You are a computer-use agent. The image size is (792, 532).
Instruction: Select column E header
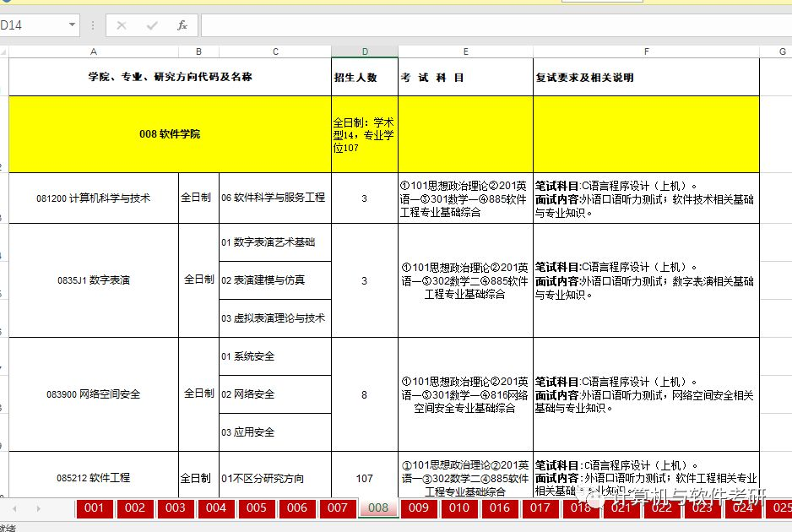click(465, 52)
